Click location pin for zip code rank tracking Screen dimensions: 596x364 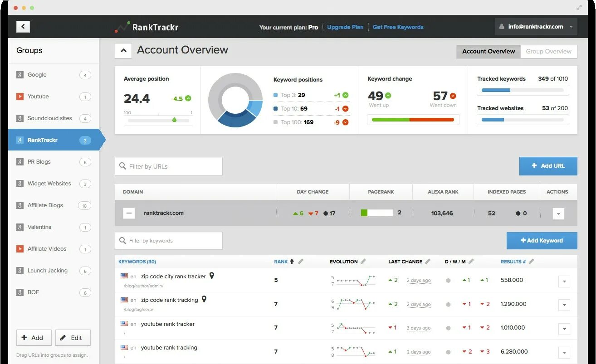click(x=204, y=299)
